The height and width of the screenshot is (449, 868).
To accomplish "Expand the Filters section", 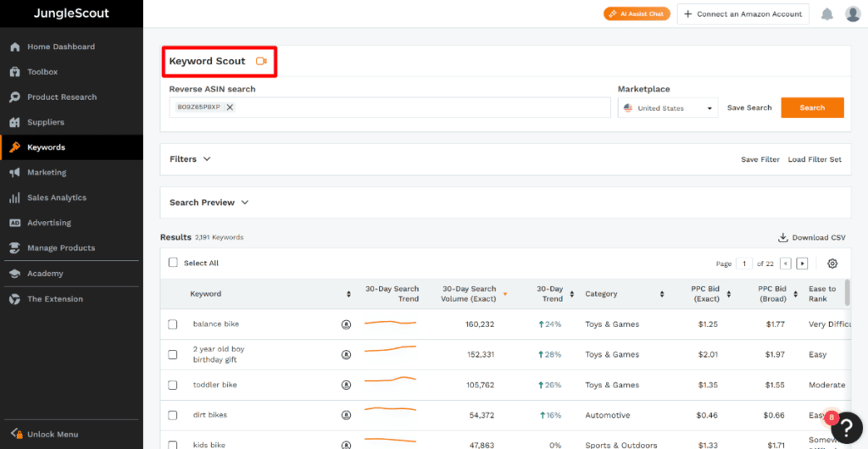I will point(191,158).
